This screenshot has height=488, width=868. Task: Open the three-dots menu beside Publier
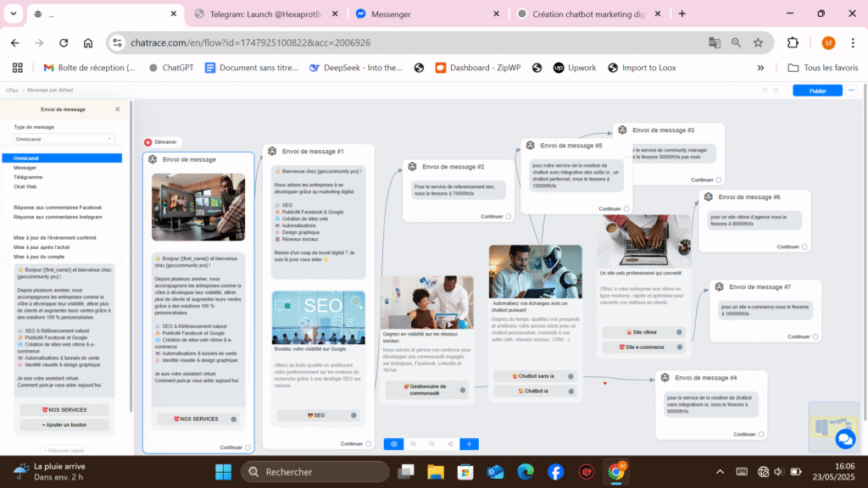(851, 91)
